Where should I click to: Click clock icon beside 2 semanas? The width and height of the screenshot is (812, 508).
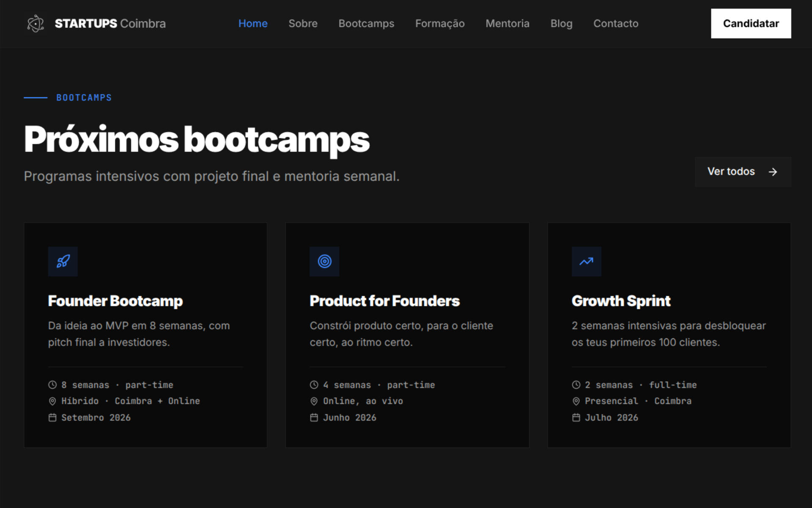click(576, 385)
